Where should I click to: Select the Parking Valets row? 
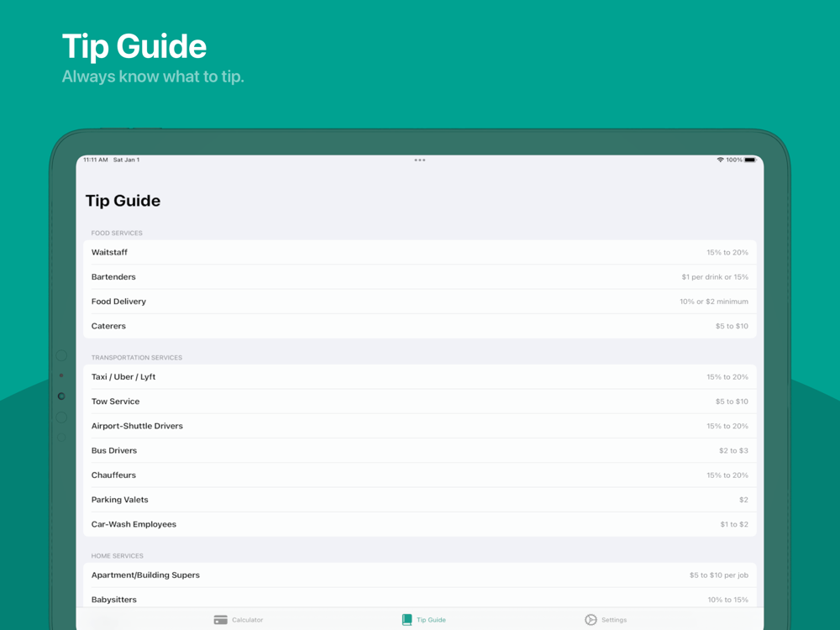click(x=420, y=500)
